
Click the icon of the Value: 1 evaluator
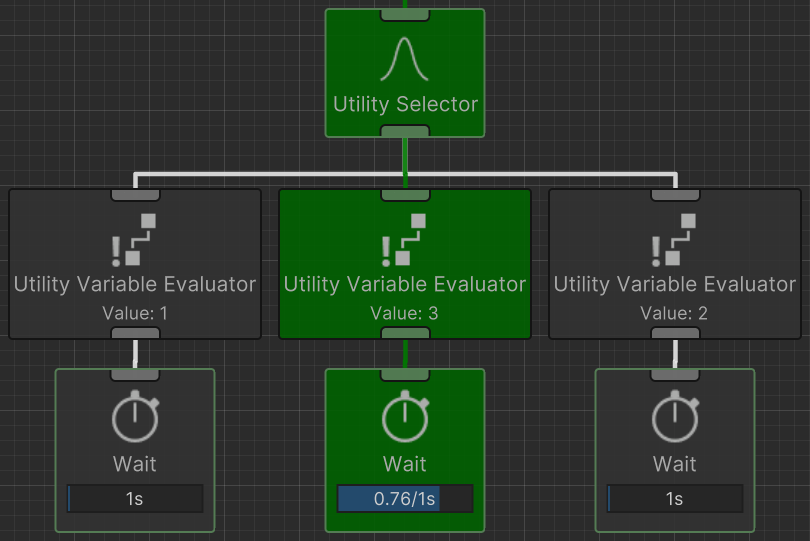(135, 239)
